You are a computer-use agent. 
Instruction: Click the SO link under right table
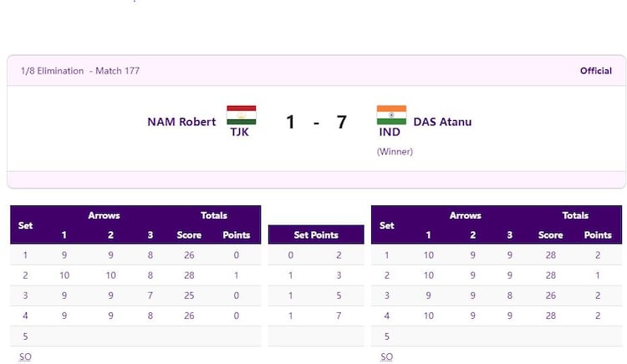pyautogui.click(x=386, y=356)
